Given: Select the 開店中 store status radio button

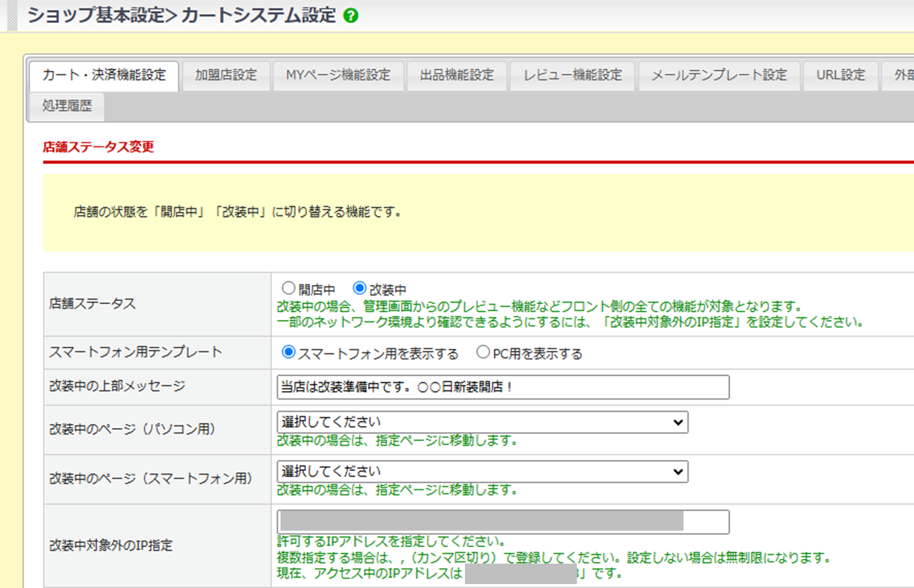Looking at the screenshot, I should tap(288, 288).
